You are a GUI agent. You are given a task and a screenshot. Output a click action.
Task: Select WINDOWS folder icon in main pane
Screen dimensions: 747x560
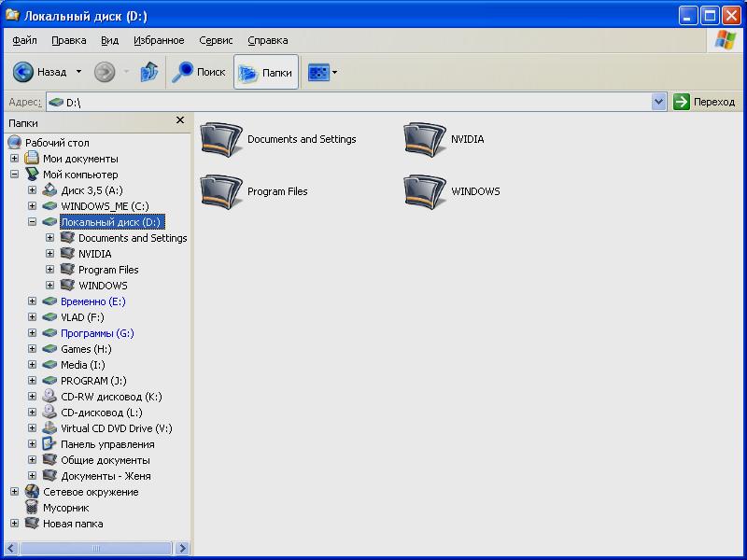click(x=424, y=192)
